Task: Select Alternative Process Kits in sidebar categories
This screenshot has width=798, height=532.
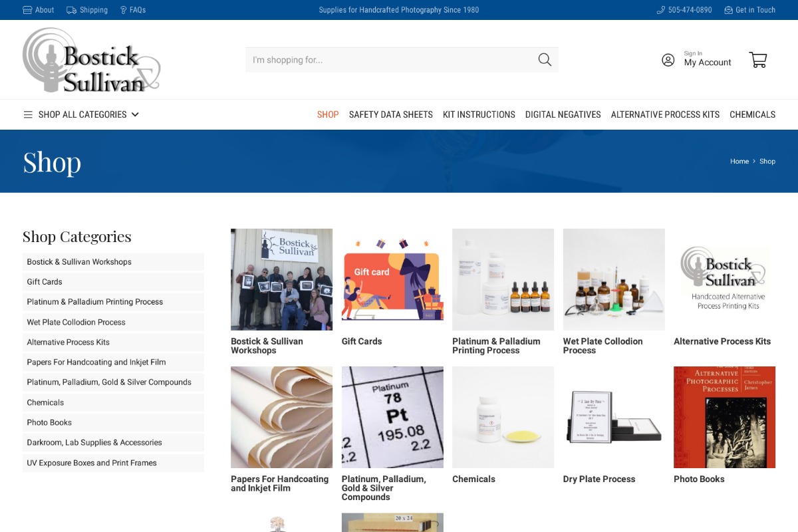Action: pyautogui.click(x=113, y=342)
